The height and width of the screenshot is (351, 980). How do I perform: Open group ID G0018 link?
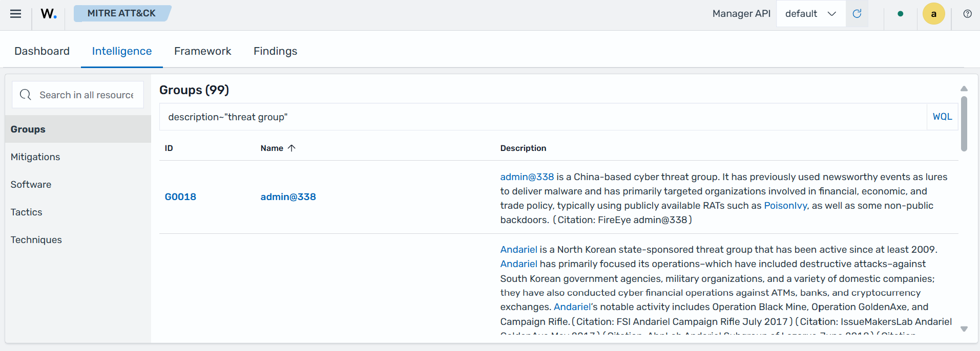coord(180,197)
